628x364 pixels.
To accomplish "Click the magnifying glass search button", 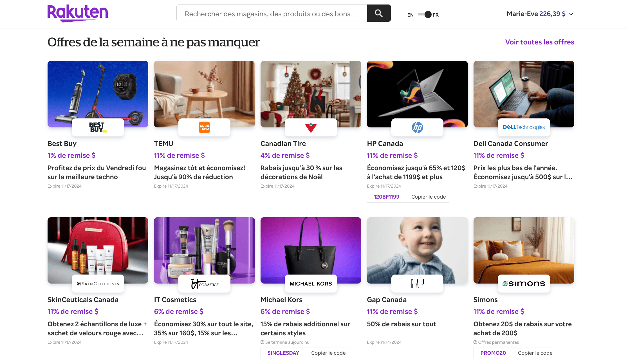I will 379,13.
